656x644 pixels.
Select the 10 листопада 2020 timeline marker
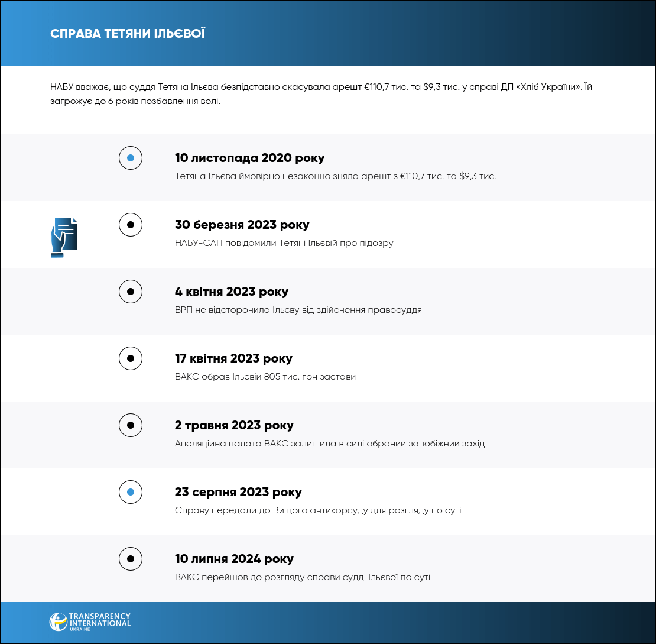[x=131, y=158]
